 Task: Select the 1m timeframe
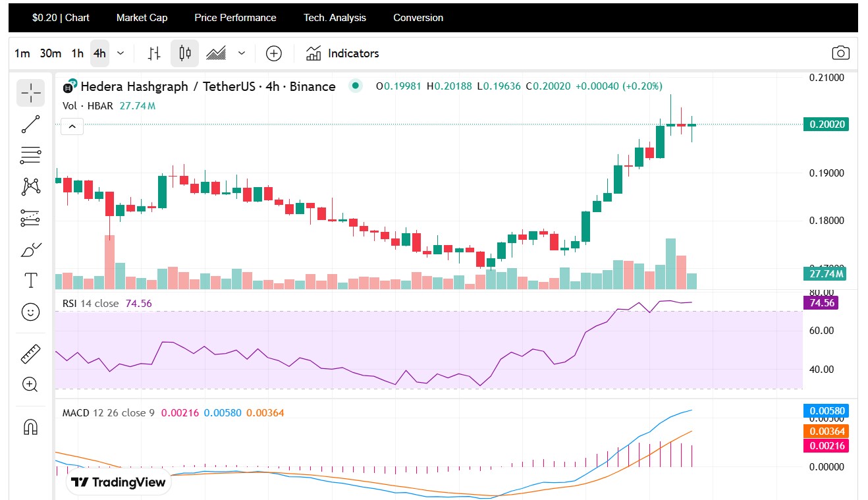coord(22,53)
